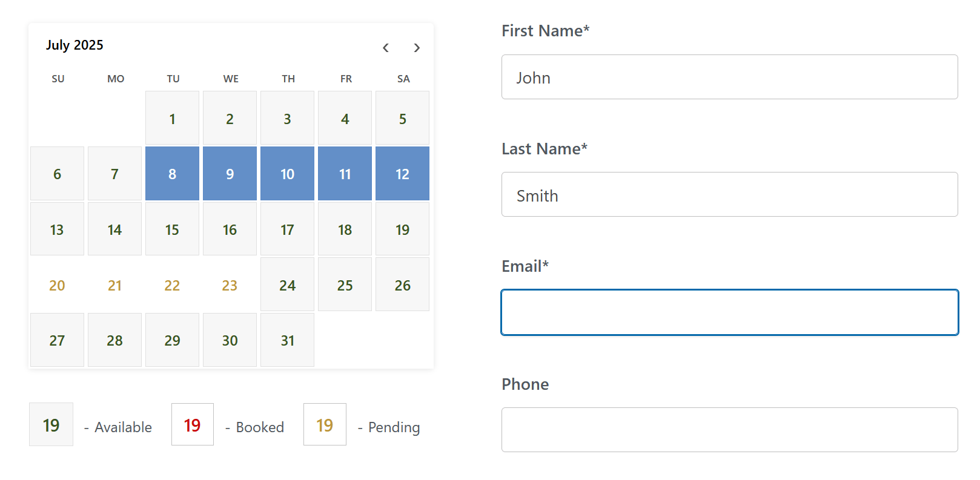
Task: Choose July 31 as the date
Action: click(x=287, y=340)
